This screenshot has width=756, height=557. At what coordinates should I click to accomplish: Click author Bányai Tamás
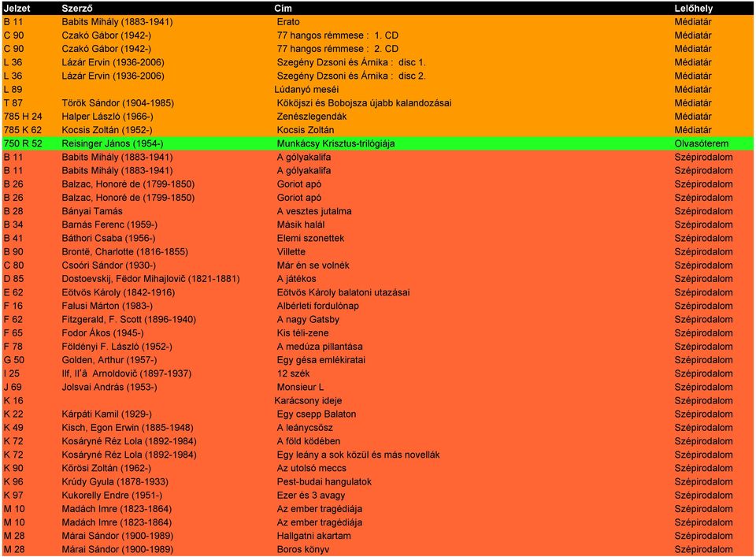[92, 210]
